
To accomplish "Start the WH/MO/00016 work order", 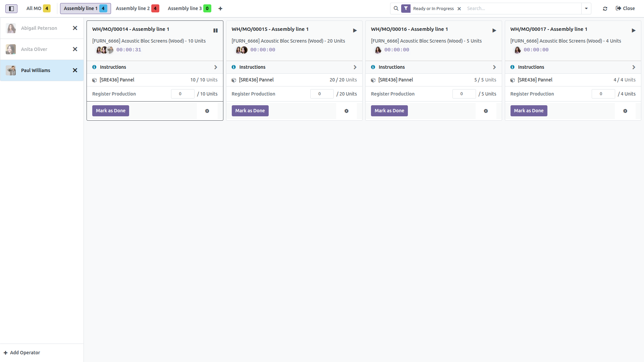I will point(494,31).
